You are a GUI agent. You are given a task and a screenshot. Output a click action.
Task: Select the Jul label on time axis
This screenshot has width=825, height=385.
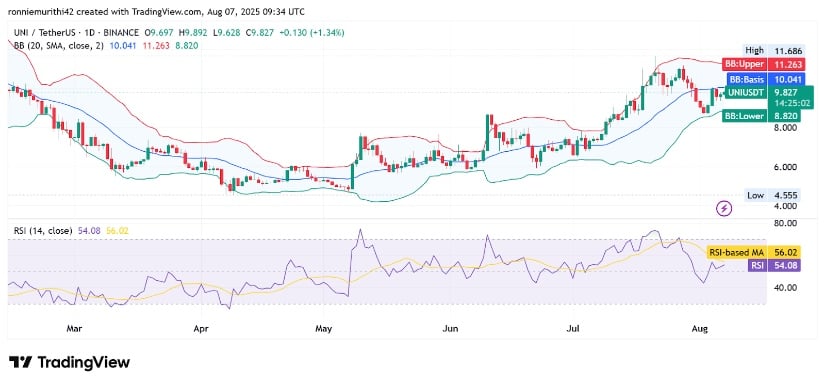click(572, 329)
